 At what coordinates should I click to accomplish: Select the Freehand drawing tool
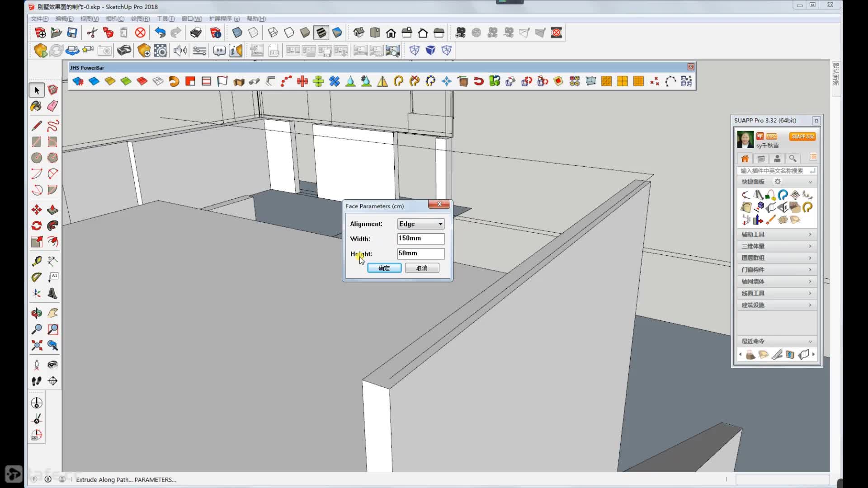coord(52,125)
